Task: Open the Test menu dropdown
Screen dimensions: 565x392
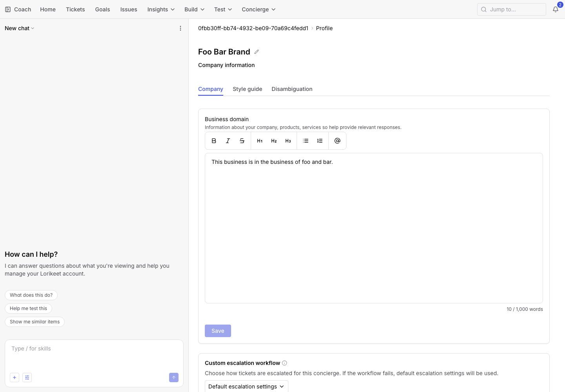Action: pos(223,9)
